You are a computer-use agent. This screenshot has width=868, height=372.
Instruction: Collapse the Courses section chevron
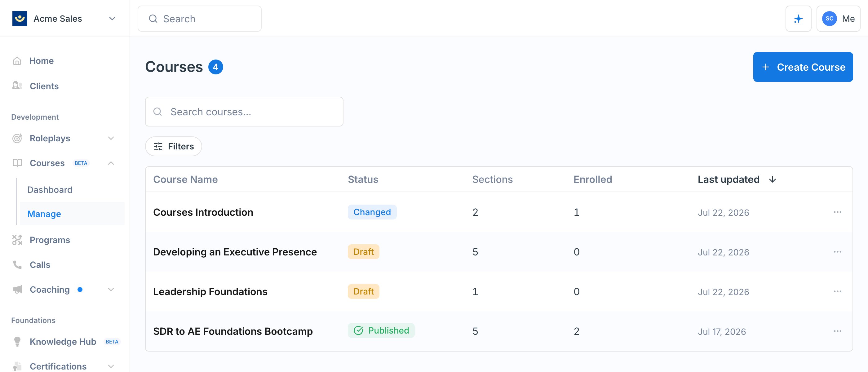coord(111,163)
